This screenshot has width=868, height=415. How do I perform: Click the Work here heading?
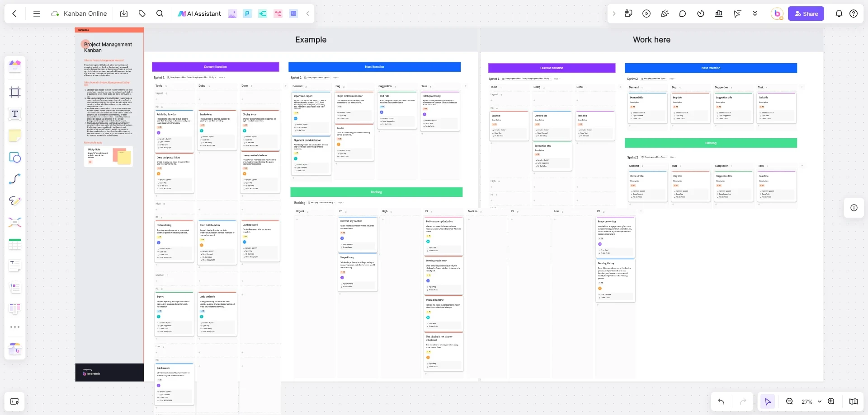[x=651, y=40]
